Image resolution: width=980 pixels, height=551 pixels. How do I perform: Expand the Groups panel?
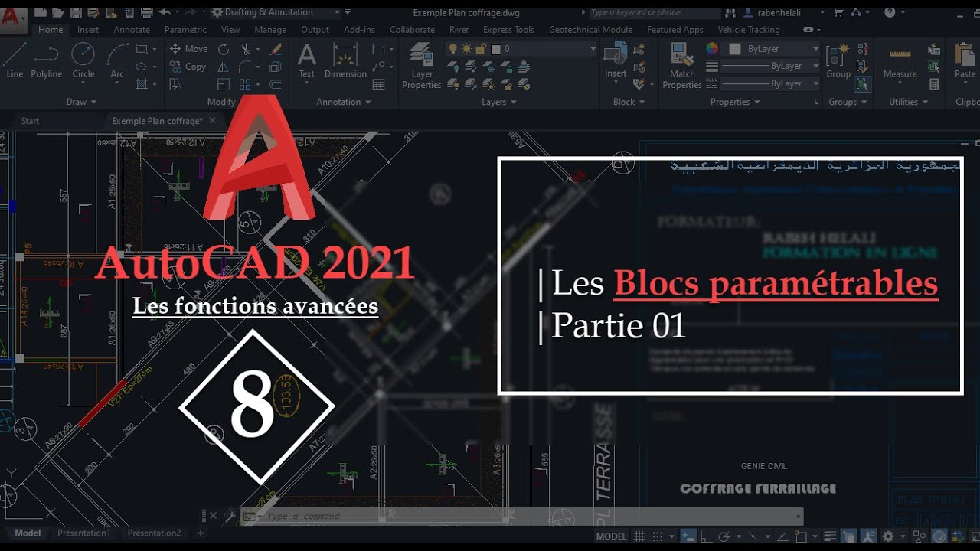point(848,102)
